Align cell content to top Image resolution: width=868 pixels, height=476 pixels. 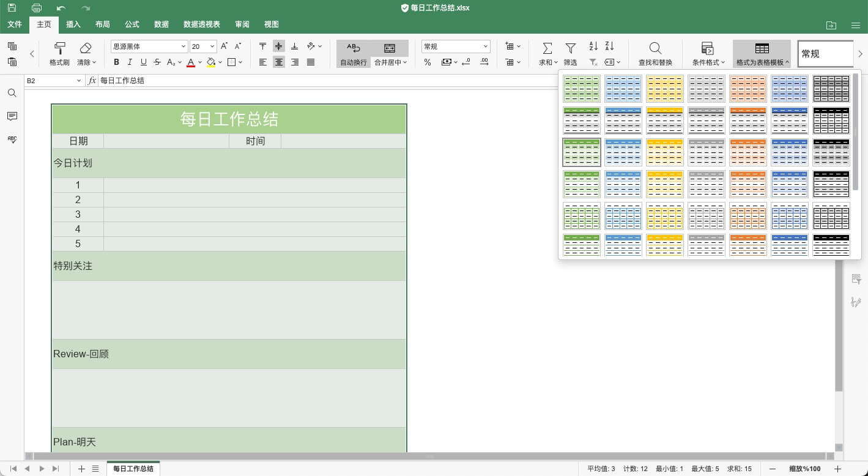(263, 46)
